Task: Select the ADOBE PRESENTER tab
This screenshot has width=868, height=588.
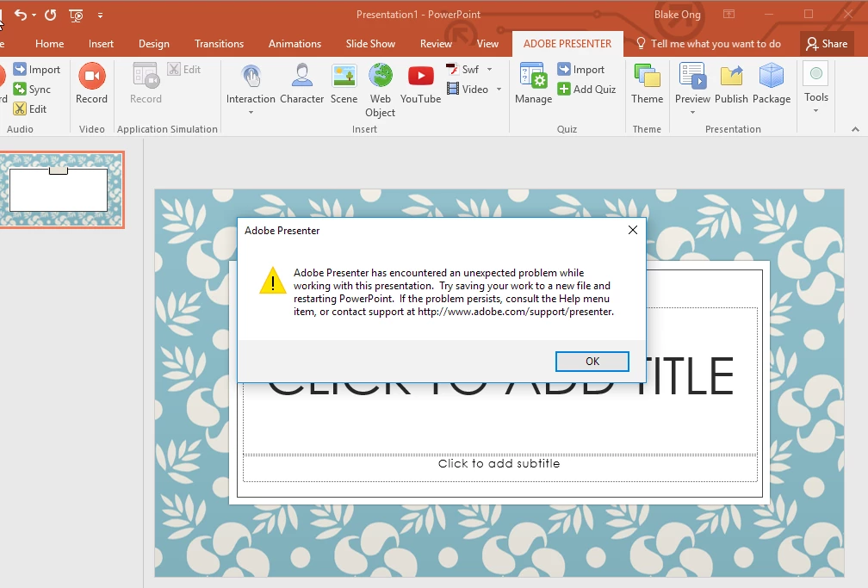Action: coord(567,44)
